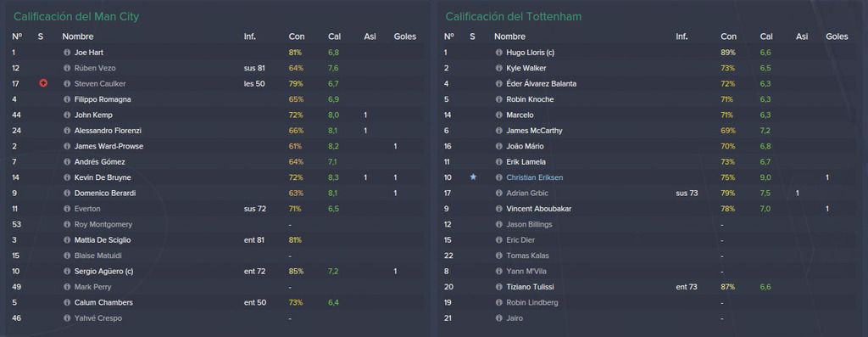Click the red injury icon for Steven Caulker
Screen dimensions: 868x337
coord(43,84)
